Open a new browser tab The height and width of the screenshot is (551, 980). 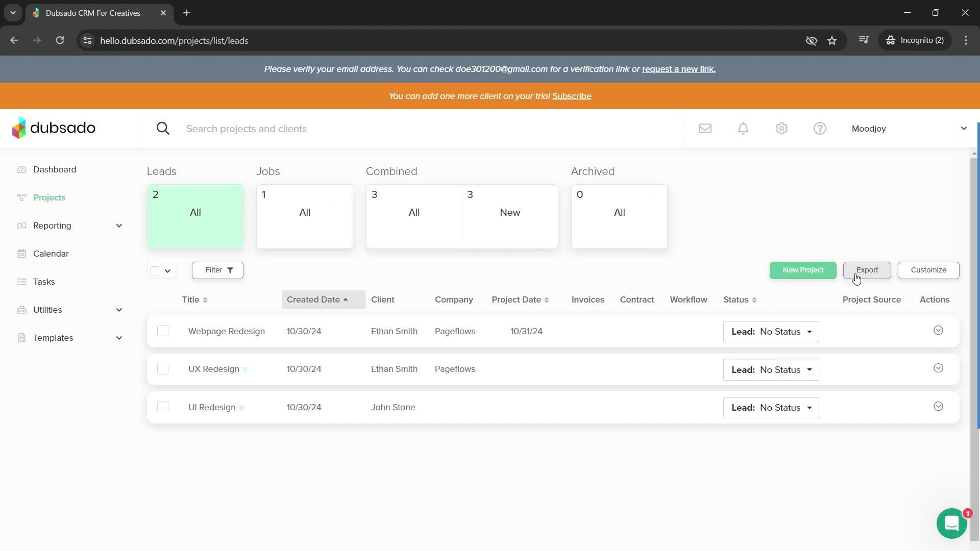tap(186, 13)
